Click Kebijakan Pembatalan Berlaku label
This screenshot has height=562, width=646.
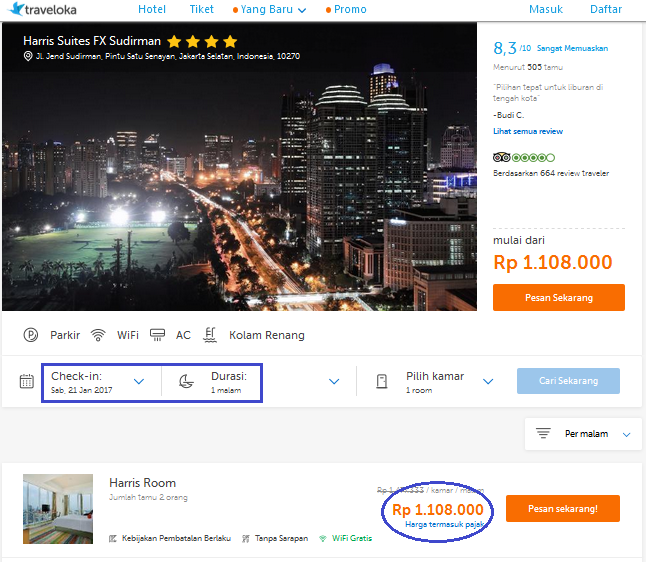(x=176, y=539)
